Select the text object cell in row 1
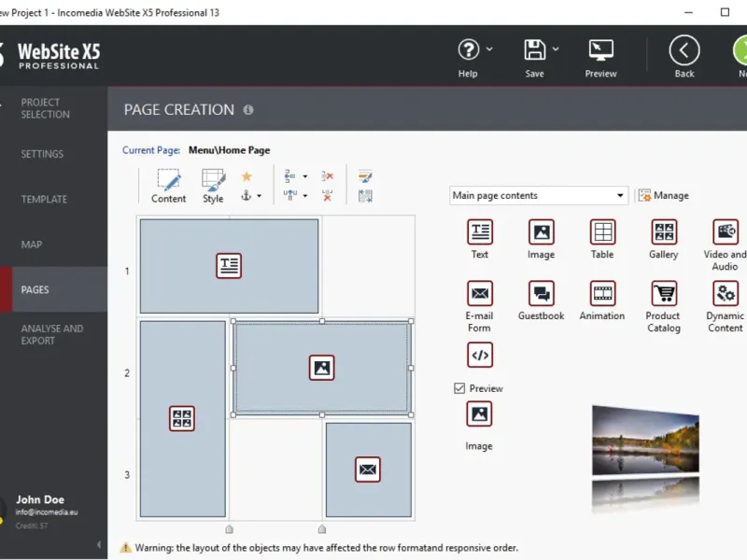Viewport: 747px width, 560px height. tap(229, 266)
